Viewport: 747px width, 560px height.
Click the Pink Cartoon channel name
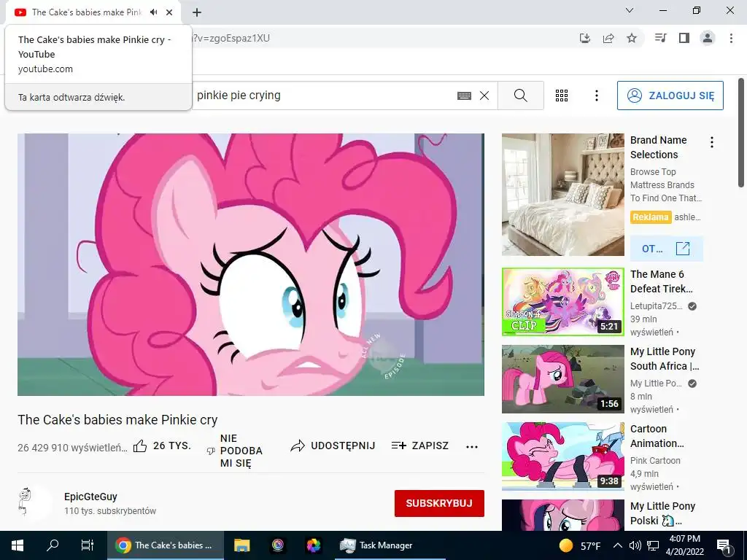coord(655,461)
